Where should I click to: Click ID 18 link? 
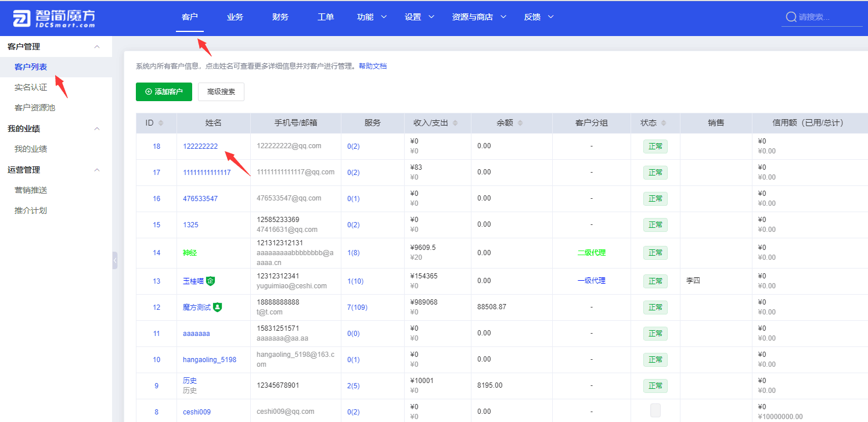[157, 146]
